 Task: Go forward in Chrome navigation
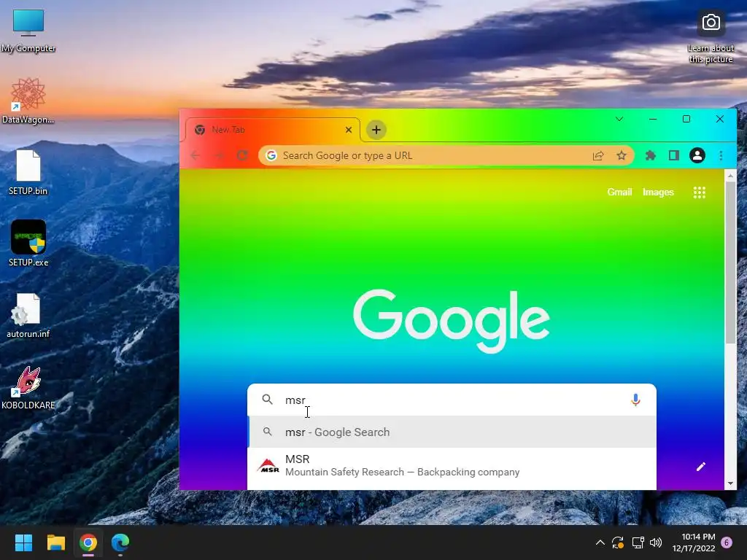pos(219,155)
